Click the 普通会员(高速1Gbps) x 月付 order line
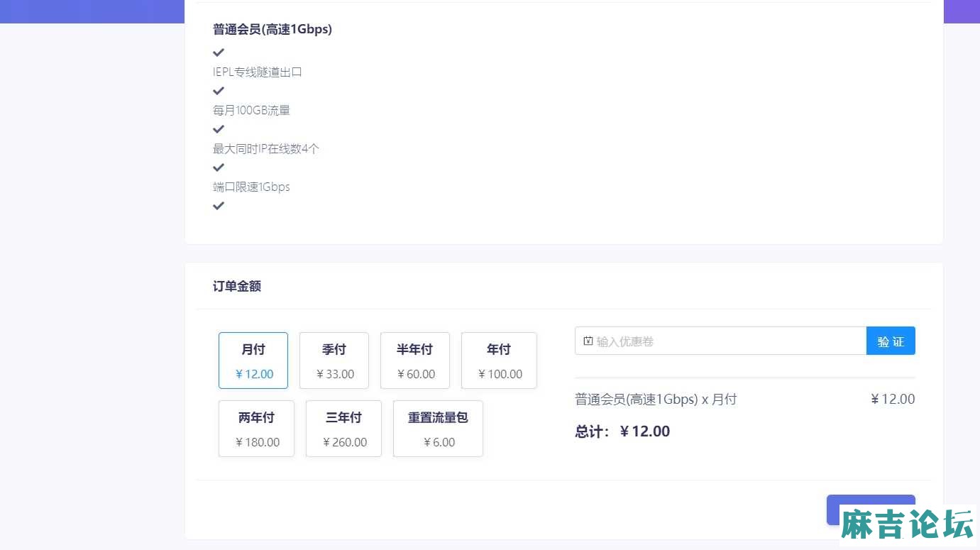980x550 pixels. point(656,399)
